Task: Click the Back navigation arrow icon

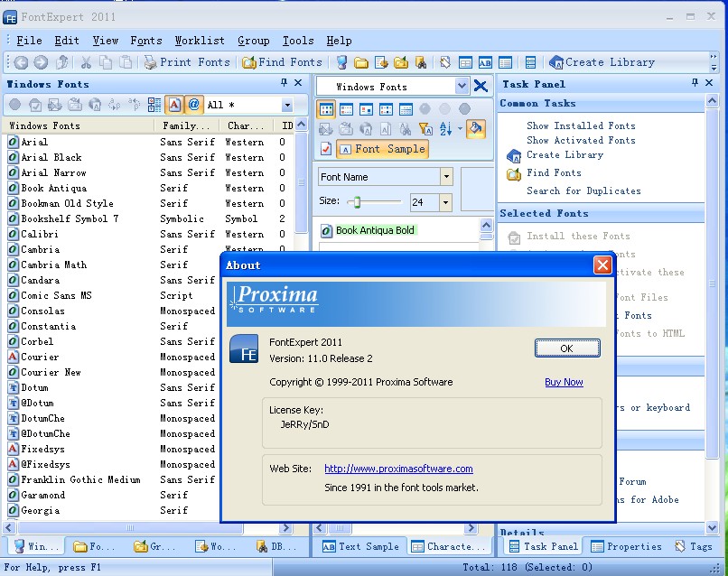Action: 21,62
